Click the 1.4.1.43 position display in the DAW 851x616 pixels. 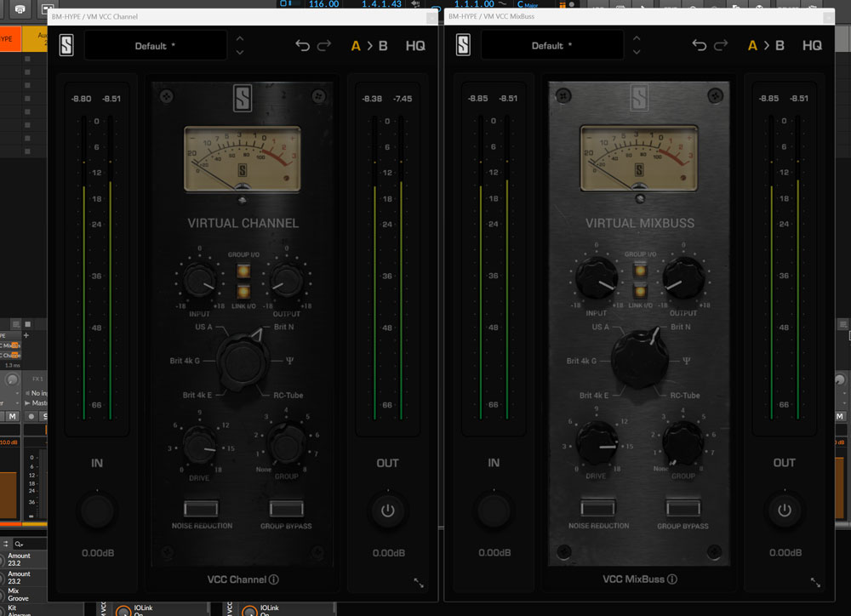tap(381, 3)
